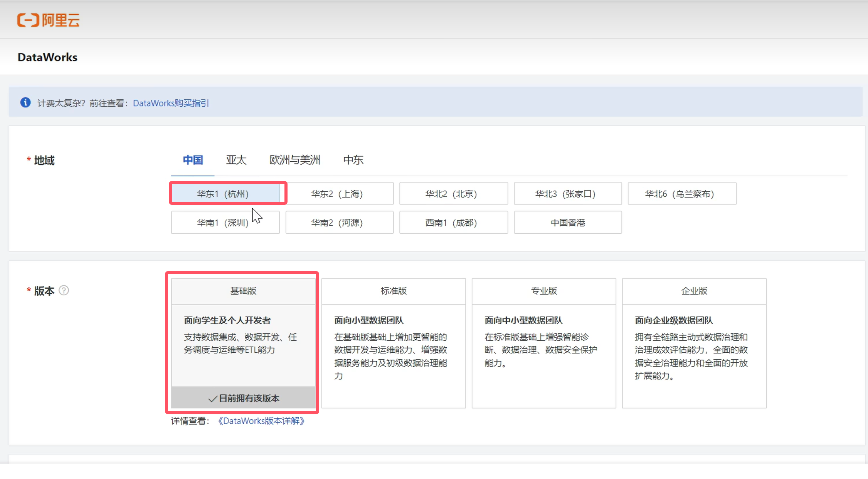The width and height of the screenshot is (868, 479).
Task: Choose the 专业版 edition card
Action: click(x=543, y=343)
